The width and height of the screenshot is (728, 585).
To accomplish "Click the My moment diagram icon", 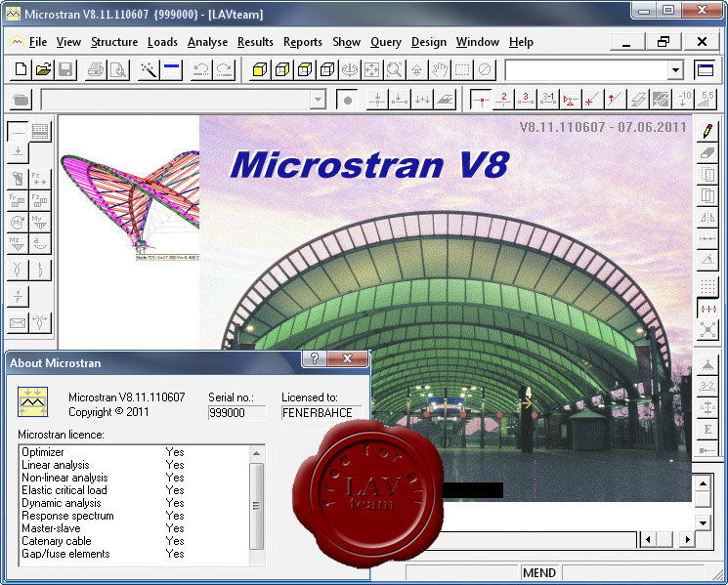I will 39,223.
